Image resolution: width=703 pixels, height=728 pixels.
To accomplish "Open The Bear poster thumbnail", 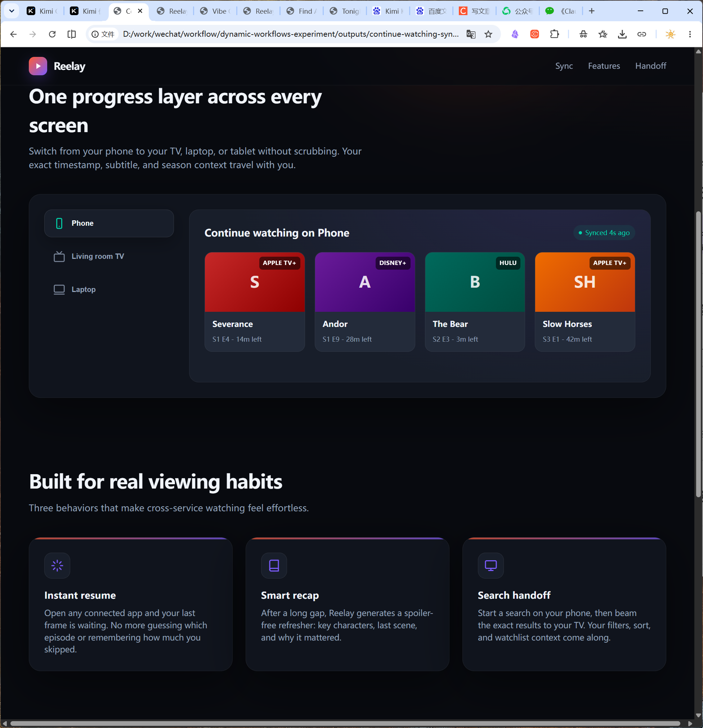I will coord(475,282).
